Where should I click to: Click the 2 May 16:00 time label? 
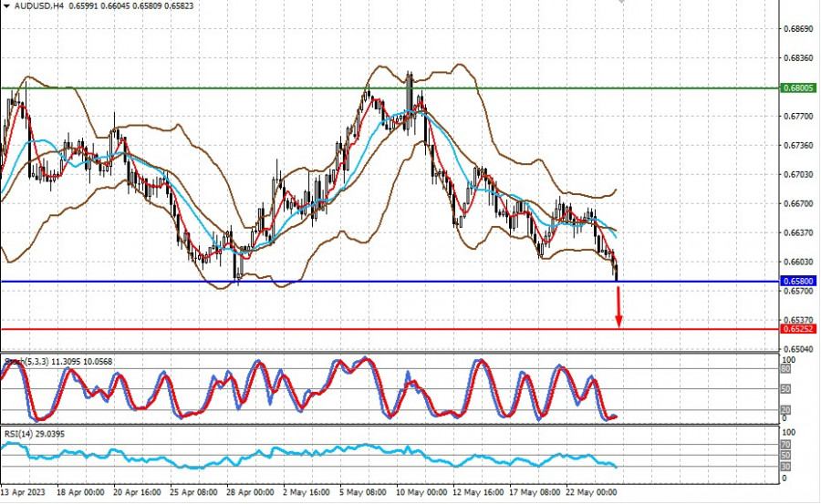tap(307, 492)
